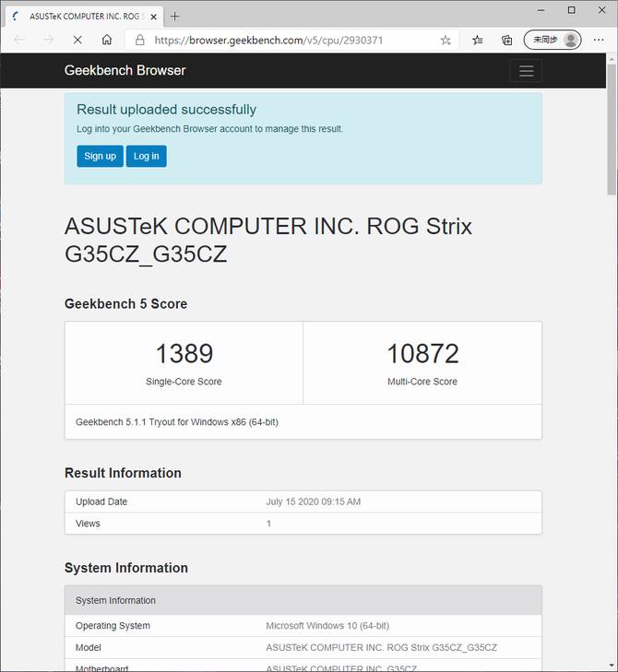Click the scrollbar down arrow
The image size is (618, 672).
point(612,666)
